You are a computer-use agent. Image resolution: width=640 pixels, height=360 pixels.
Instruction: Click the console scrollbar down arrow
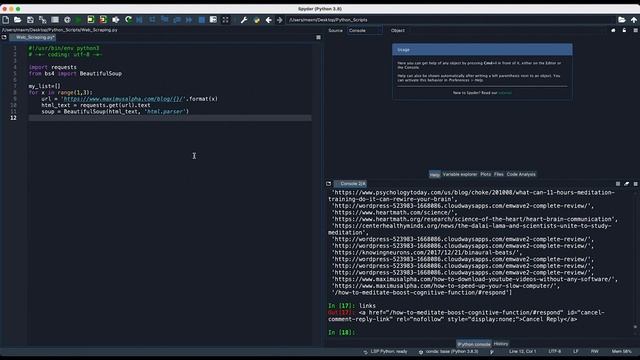pos(635,327)
